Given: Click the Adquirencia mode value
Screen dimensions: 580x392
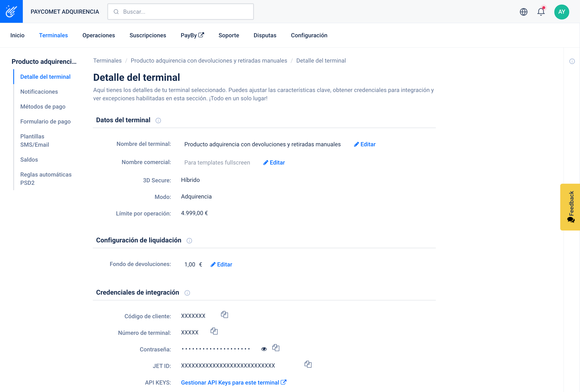Looking at the screenshot, I should coord(196,197).
